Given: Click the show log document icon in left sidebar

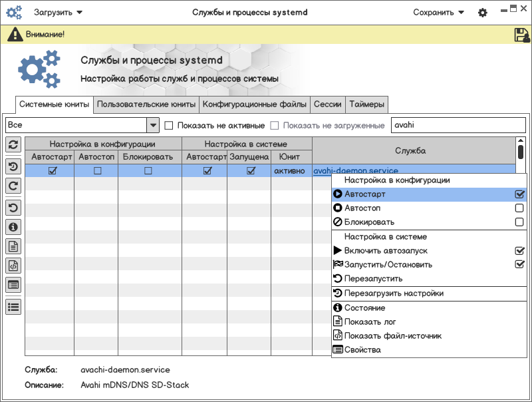Looking at the screenshot, I should (x=13, y=246).
